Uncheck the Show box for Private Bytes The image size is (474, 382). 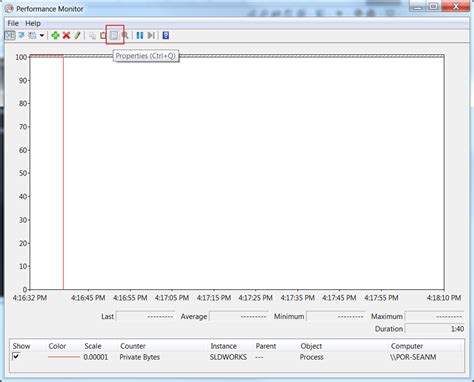(16, 357)
